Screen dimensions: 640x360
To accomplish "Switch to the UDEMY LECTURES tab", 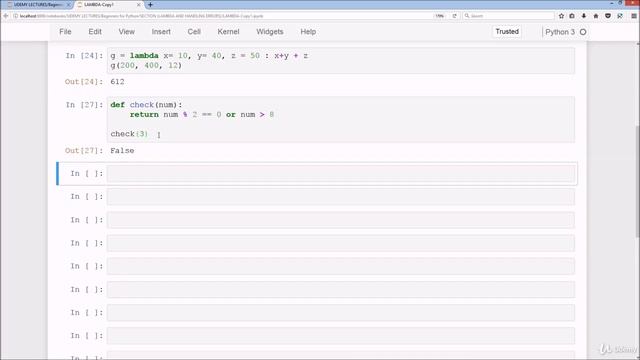I will tap(39, 5).
